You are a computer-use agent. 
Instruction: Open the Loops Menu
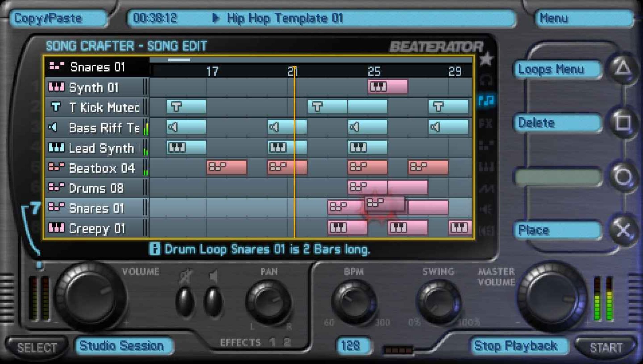click(557, 70)
